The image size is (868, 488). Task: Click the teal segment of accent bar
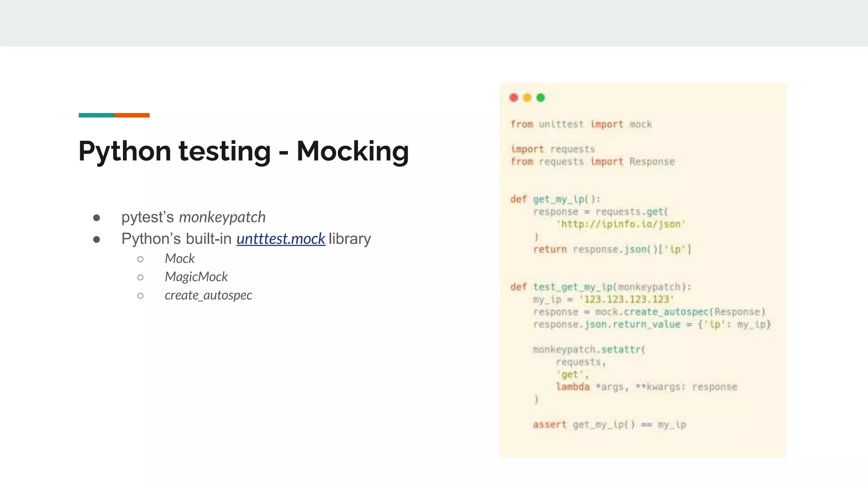coord(96,115)
